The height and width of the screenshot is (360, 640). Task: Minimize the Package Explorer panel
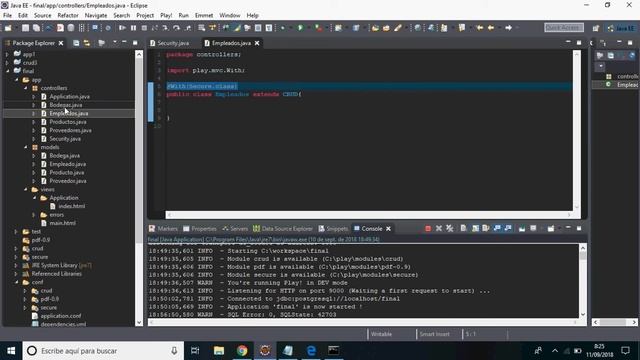click(124, 42)
